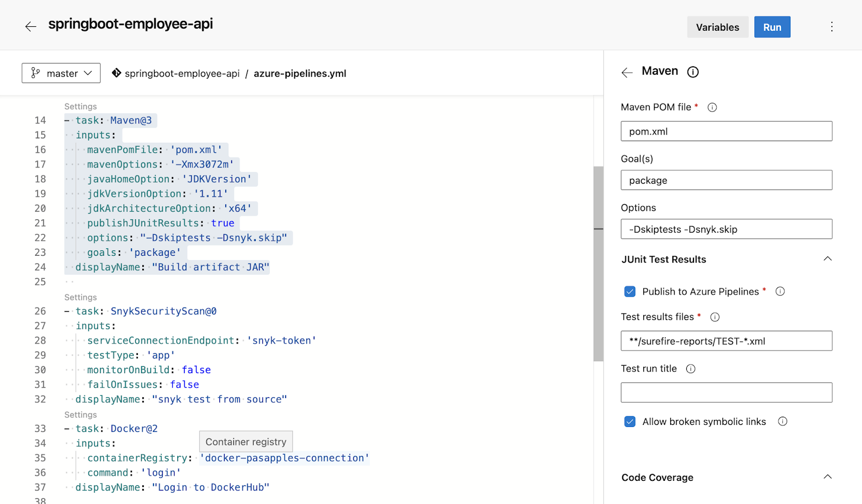Click the command 'login' line
Screen dimensions: 862x504
134,473
